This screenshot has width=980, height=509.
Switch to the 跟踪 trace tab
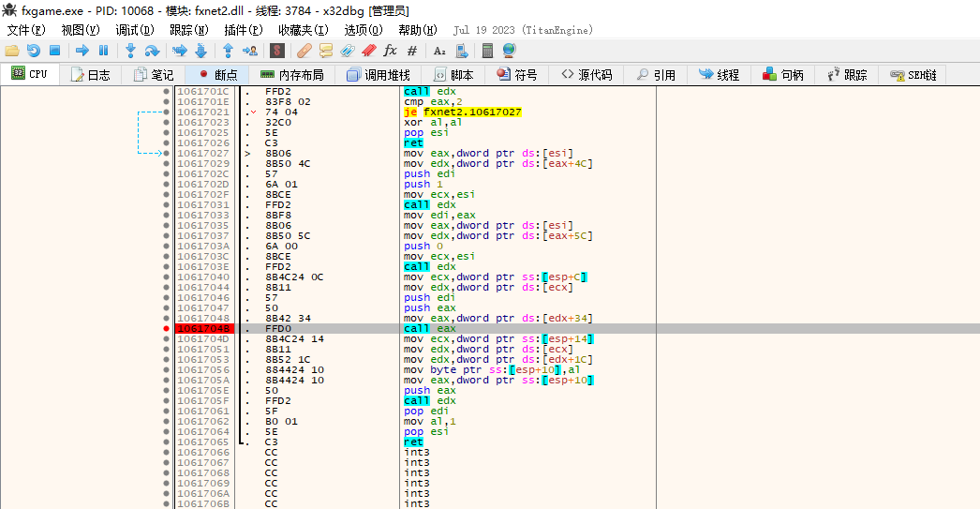click(847, 74)
